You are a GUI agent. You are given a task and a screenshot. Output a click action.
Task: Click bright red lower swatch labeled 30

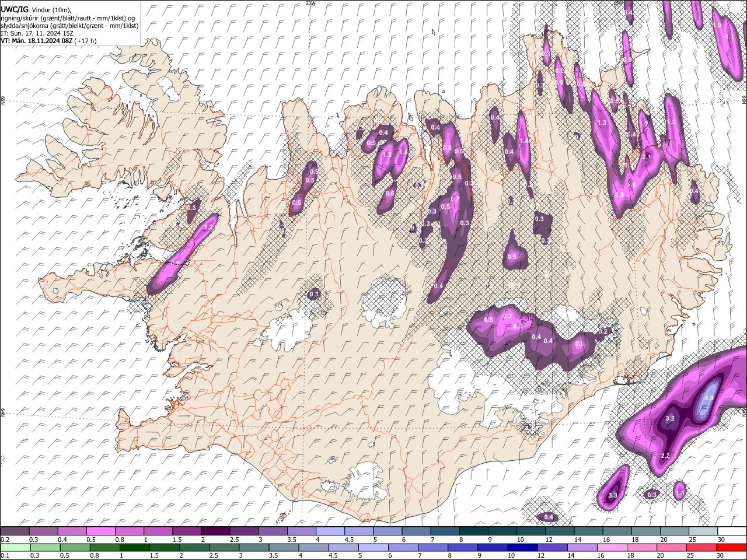point(732,547)
